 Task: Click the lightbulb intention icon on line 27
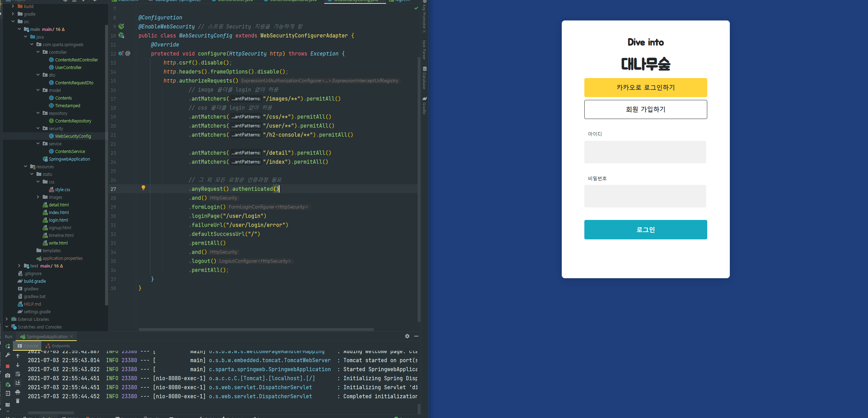(143, 188)
